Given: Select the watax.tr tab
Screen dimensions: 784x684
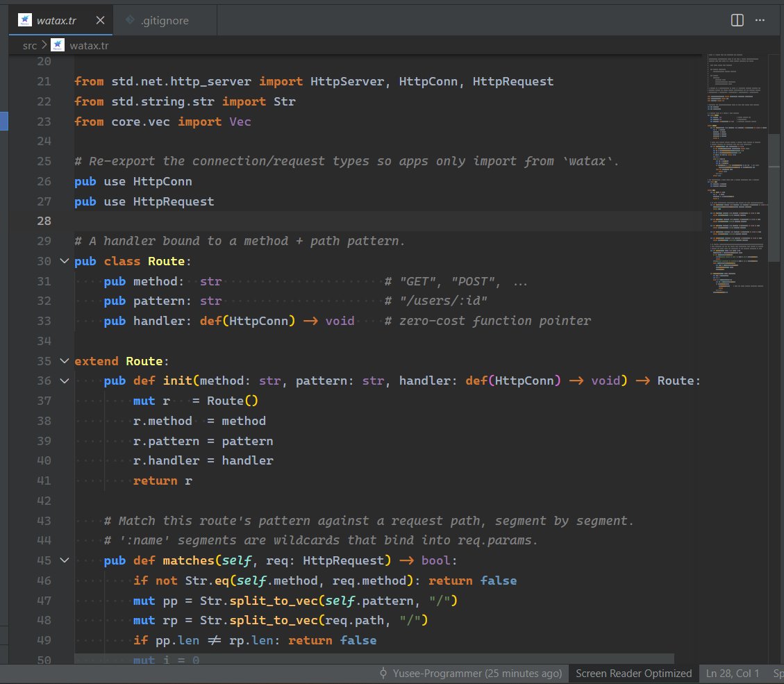Looking at the screenshot, I should 60,20.
